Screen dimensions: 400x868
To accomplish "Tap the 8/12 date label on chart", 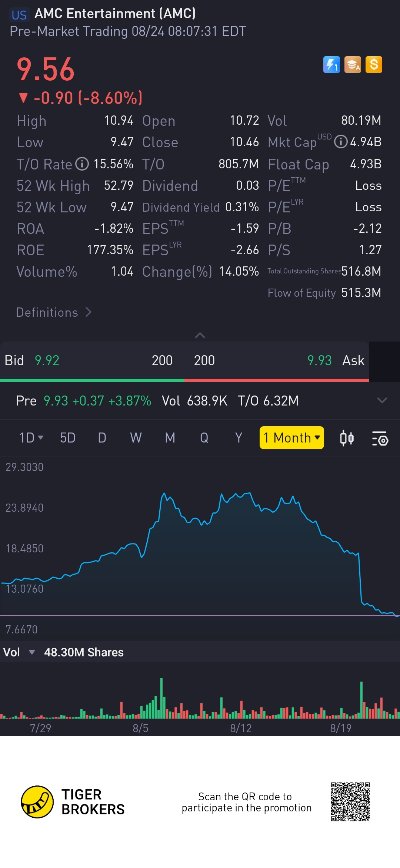I will pyautogui.click(x=241, y=728).
